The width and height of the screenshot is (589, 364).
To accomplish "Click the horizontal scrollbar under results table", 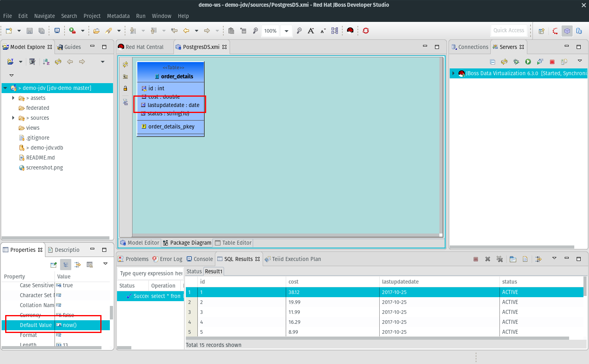I will pyautogui.click(x=377, y=338).
